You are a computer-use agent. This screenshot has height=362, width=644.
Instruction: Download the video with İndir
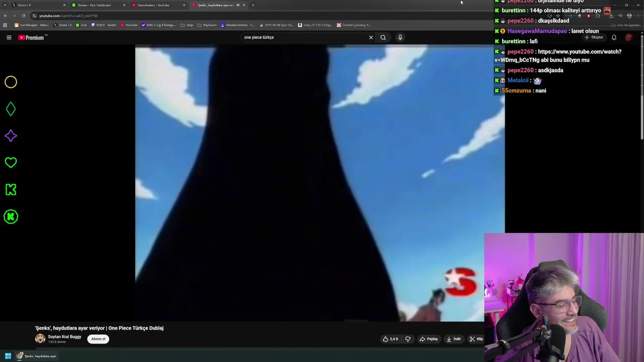(454, 339)
